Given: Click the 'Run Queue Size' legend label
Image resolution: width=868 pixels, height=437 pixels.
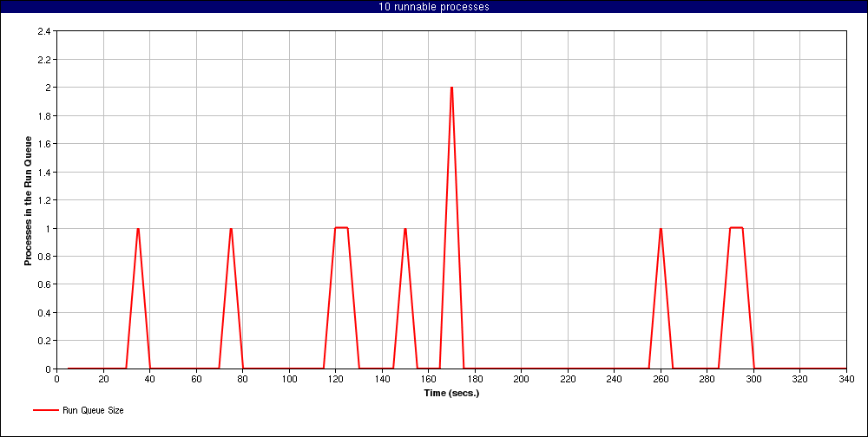Looking at the screenshot, I should [x=93, y=410].
